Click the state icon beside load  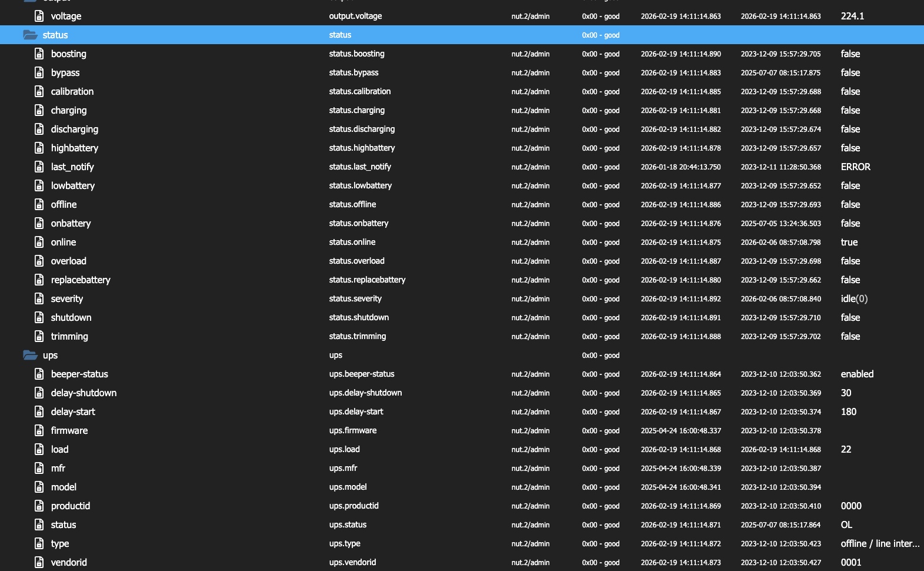point(39,449)
